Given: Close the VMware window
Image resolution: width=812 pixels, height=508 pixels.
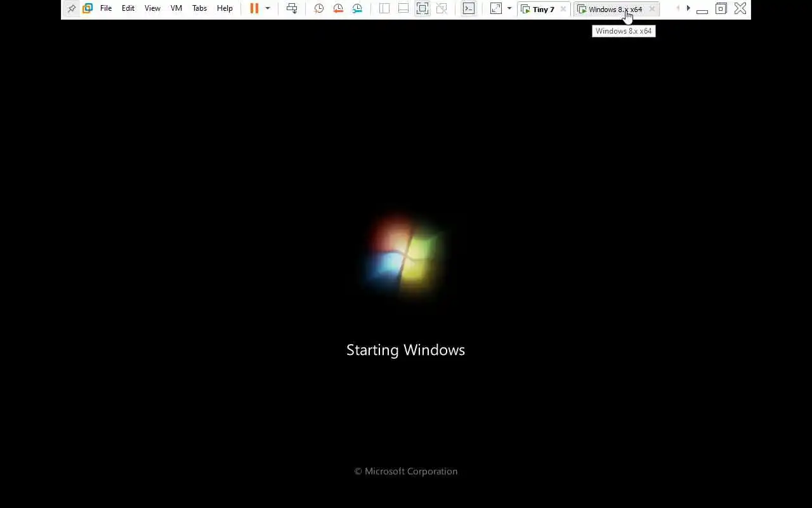Looking at the screenshot, I should coord(740,9).
